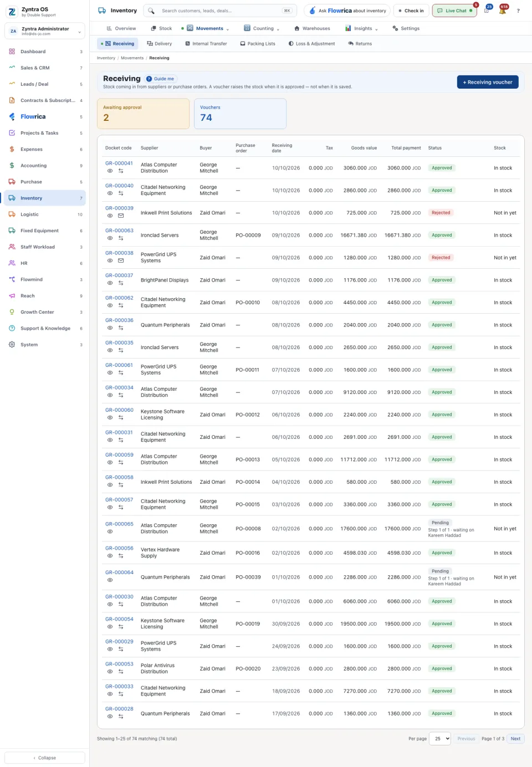Click the search magnifier icon

click(151, 11)
